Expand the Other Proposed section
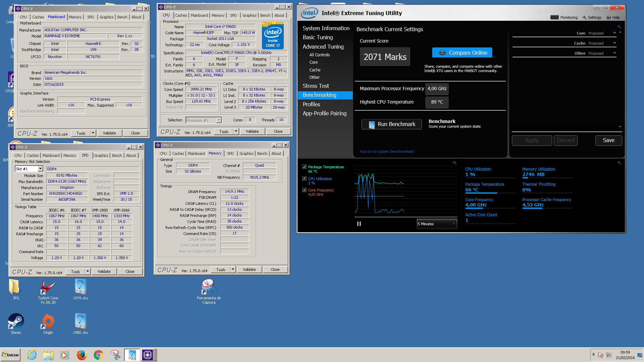The image size is (644, 362). click(x=614, y=53)
